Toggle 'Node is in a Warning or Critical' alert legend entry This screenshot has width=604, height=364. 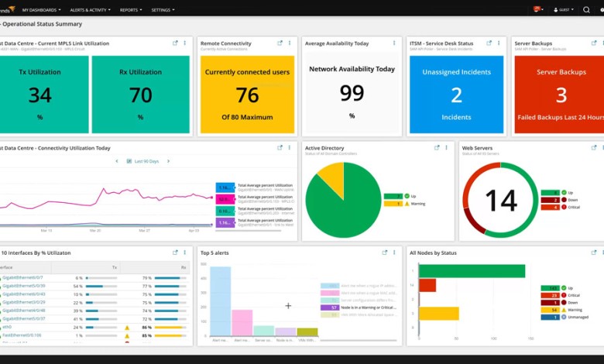pos(359,307)
